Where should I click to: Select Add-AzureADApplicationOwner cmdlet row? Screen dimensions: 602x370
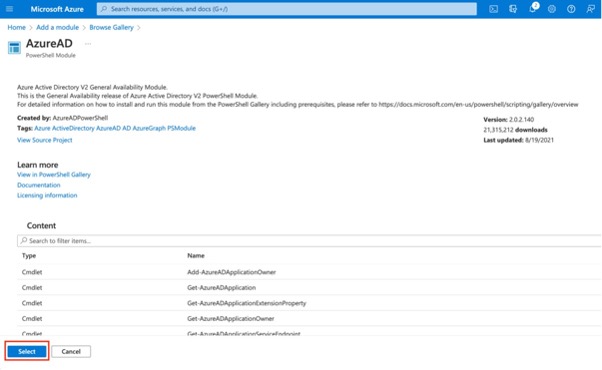tap(309, 272)
